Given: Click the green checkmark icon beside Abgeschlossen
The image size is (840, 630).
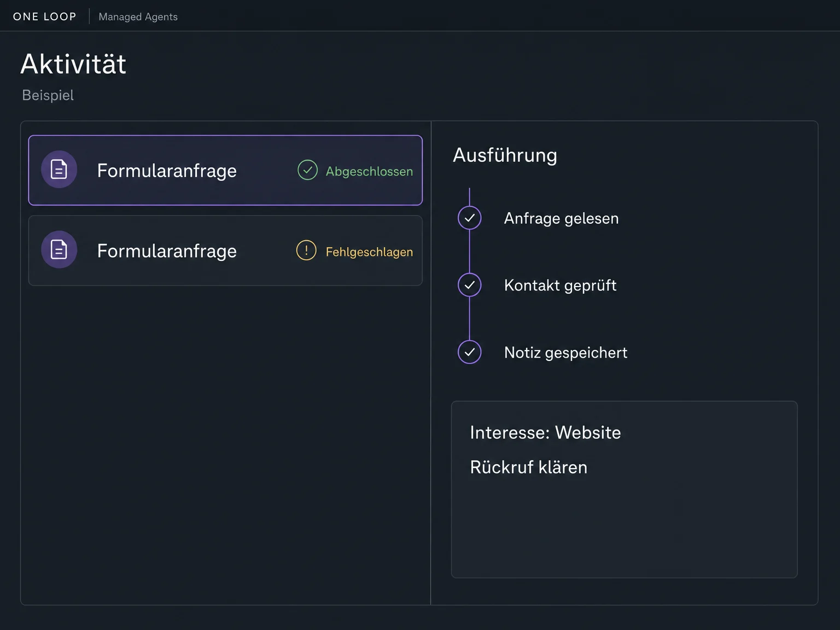Looking at the screenshot, I should tap(307, 170).
